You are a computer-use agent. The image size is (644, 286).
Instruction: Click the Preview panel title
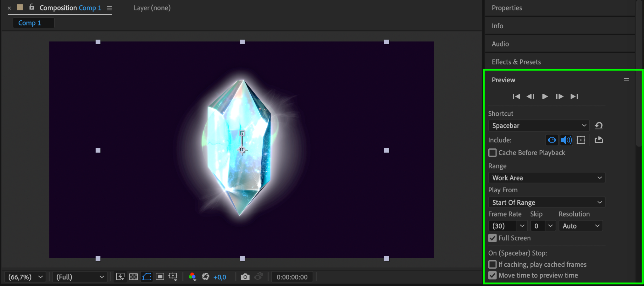tap(503, 80)
